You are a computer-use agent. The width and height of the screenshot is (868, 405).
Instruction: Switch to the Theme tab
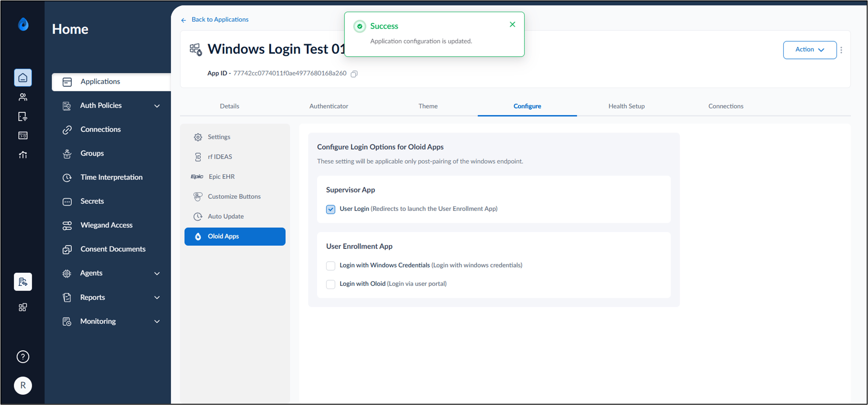tap(428, 106)
